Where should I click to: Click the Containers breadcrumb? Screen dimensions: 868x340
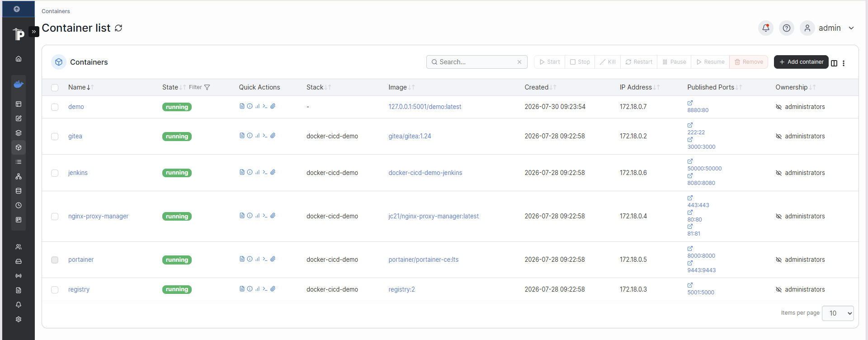click(x=56, y=11)
